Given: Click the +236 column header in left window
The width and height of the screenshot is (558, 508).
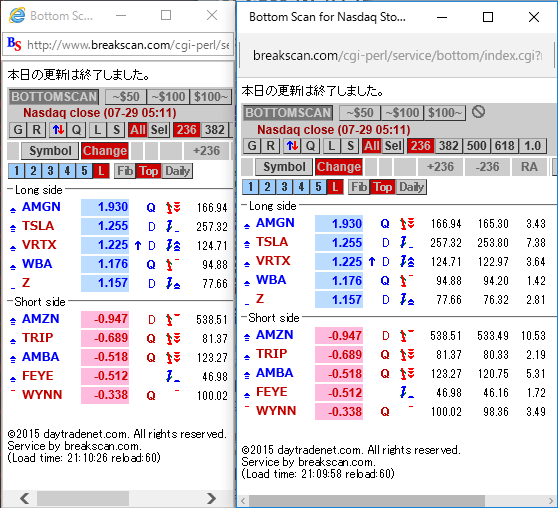Looking at the screenshot, I should [x=206, y=151].
